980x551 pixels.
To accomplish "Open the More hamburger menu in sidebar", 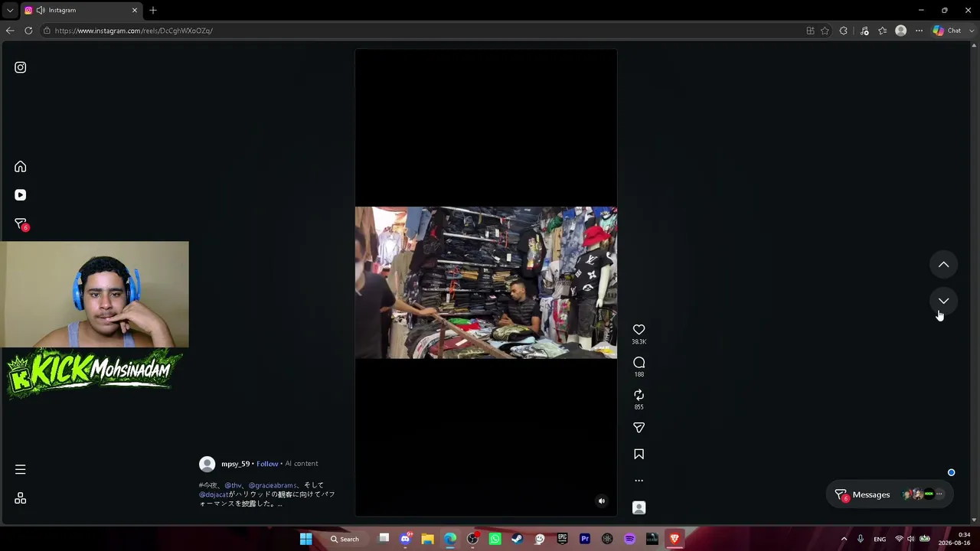I will 21,469.
